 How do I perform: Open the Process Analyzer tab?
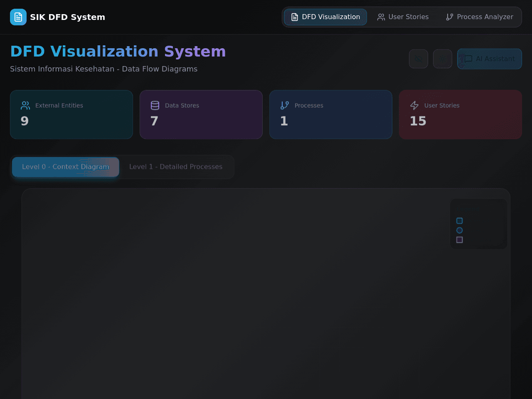point(479,17)
